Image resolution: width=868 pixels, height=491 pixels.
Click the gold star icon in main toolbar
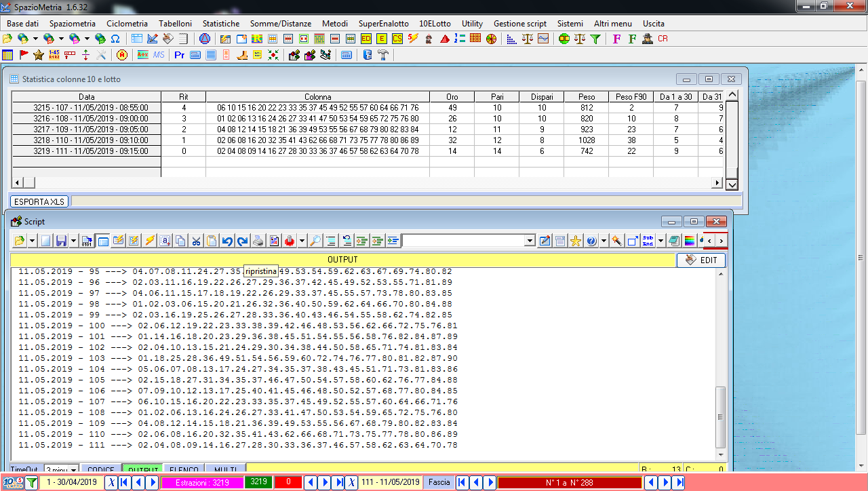(x=39, y=55)
